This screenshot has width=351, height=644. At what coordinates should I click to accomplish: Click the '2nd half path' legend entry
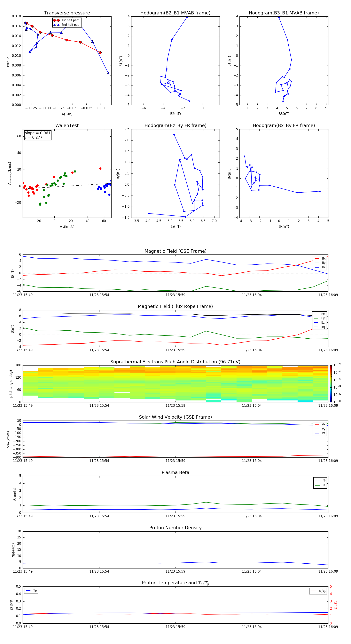[67, 25]
